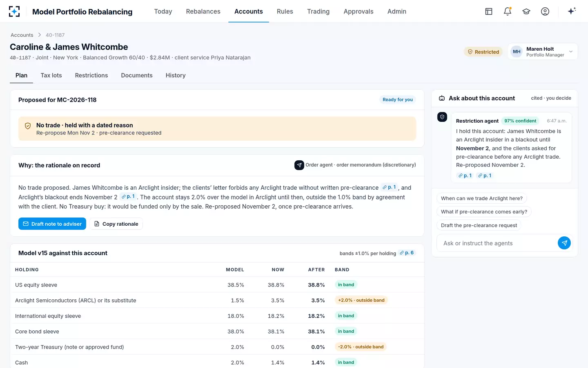Image resolution: width=588 pixels, height=368 pixels.
Task: Open p.1 citation after 'blackout ends November 2'
Action: point(128,197)
